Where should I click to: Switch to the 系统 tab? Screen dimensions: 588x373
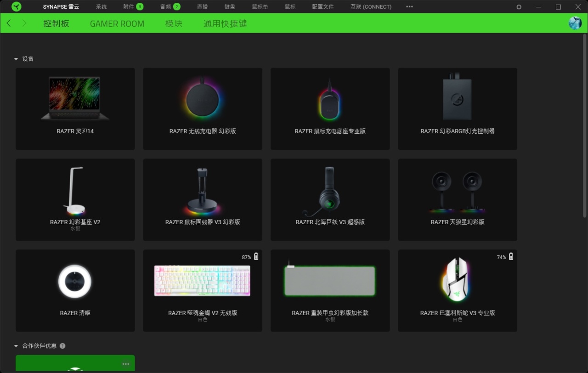click(x=101, y=7)
